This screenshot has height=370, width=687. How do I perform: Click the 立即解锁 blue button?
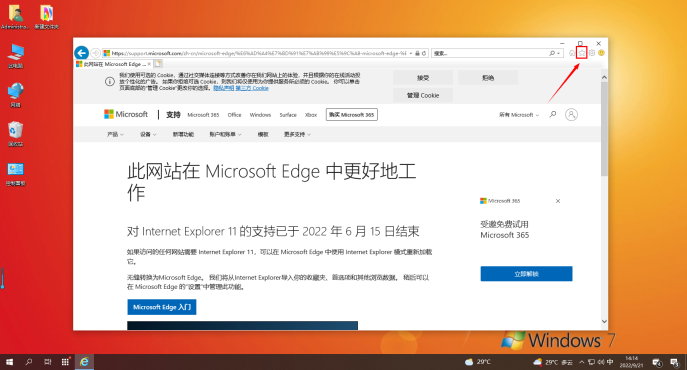click(x=526, y=274)
